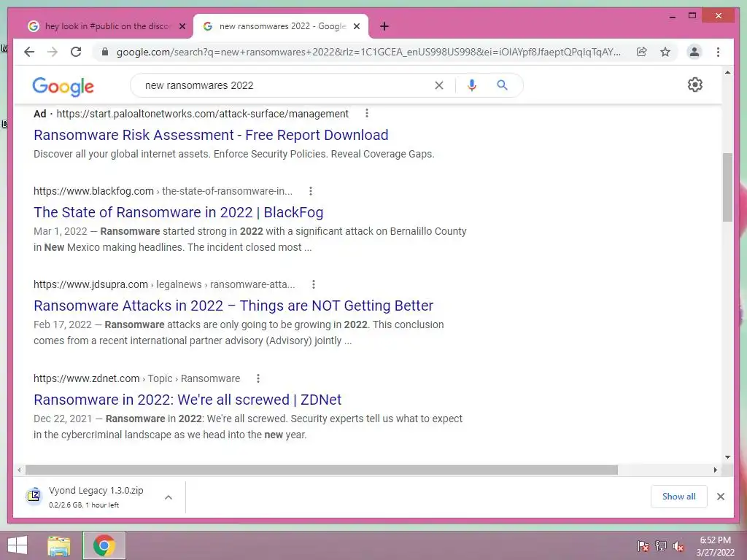Switch to 'hey look in #public' tab
Screen dimensions: 747x560
[107, 26]
